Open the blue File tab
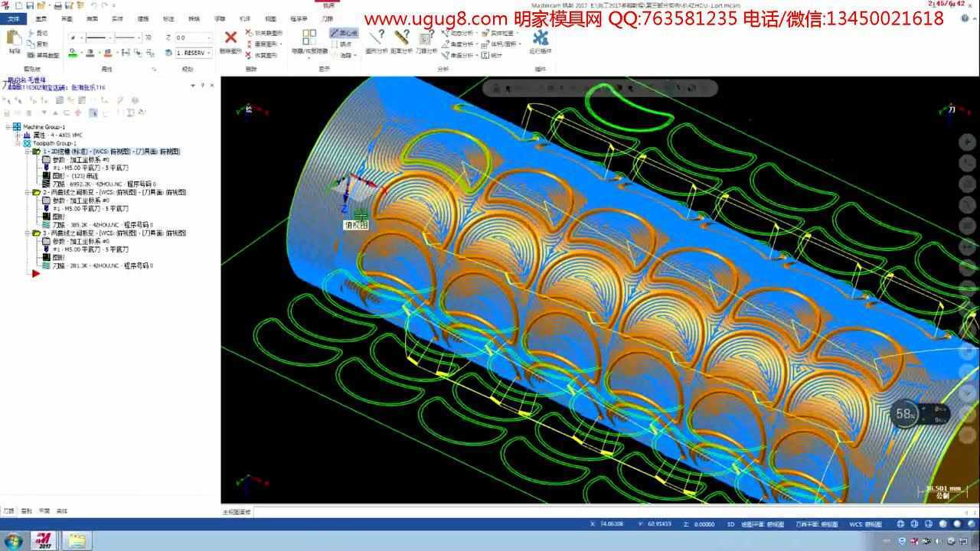The width and height of the screenshot is (980, 551). tap(13, 18)
